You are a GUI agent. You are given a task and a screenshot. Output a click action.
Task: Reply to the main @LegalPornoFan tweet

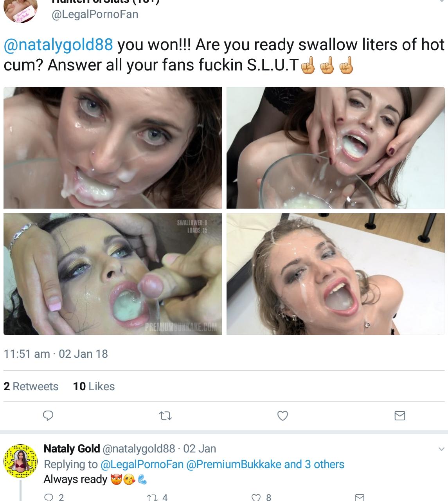tap(48, 415)
